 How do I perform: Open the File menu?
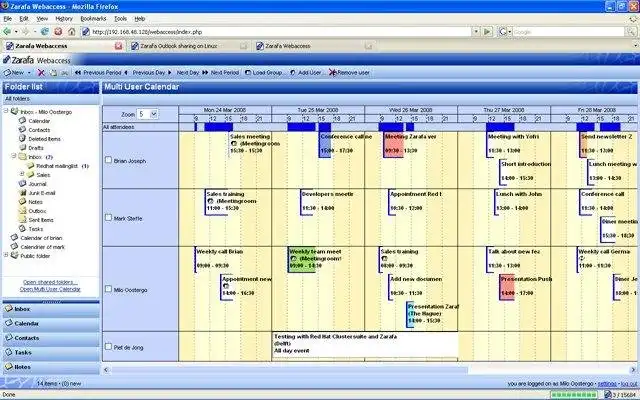click(7, 19)
